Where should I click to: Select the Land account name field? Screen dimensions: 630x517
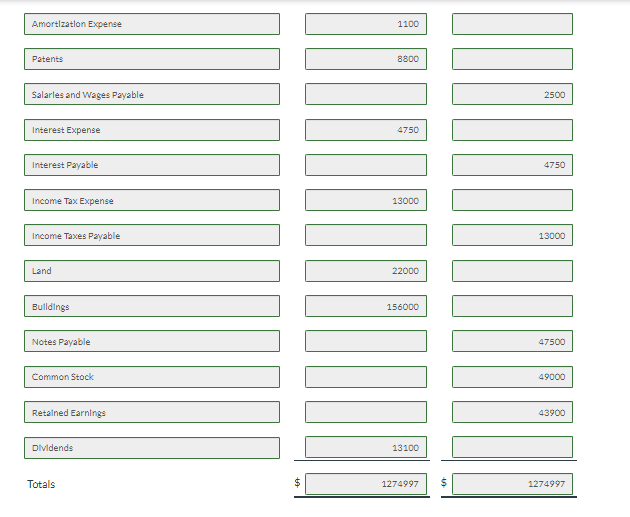pyautogui.click(x=152, y=271)
